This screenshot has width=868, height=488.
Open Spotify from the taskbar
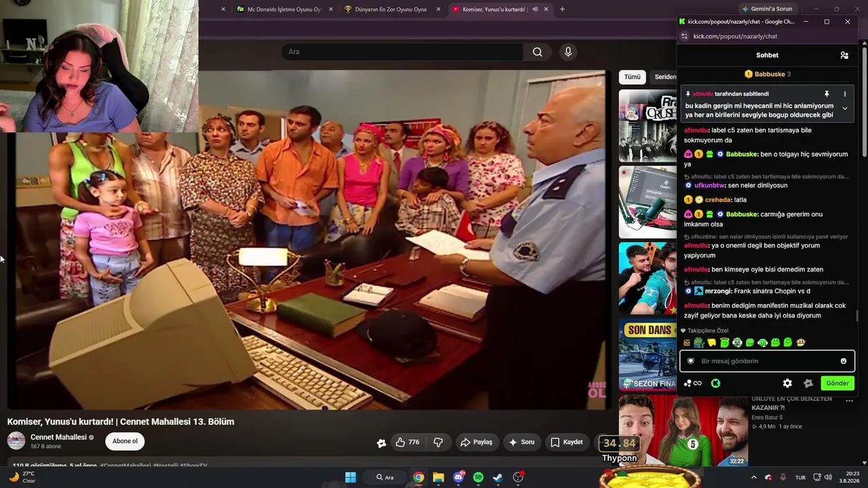pyautogui.click(x=478, y=477)
